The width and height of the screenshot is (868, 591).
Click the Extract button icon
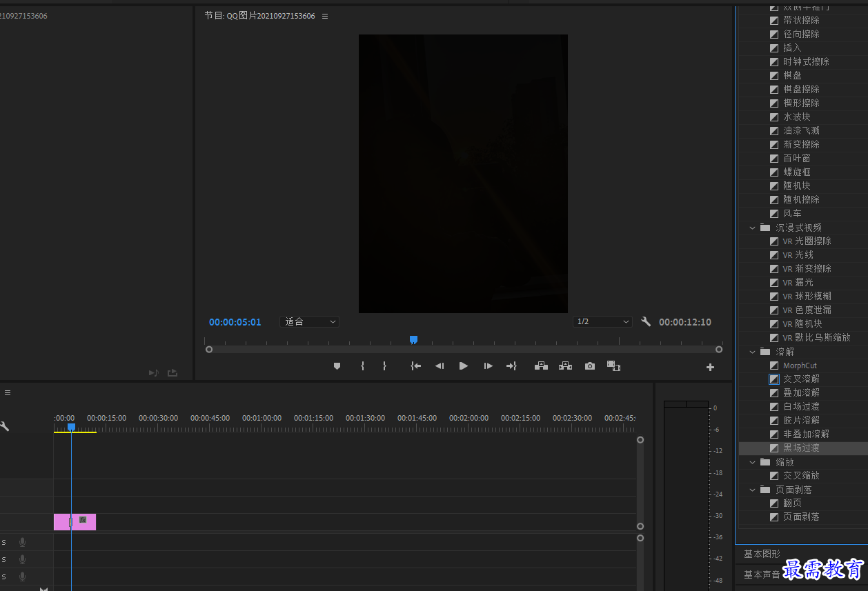(566, 366)
